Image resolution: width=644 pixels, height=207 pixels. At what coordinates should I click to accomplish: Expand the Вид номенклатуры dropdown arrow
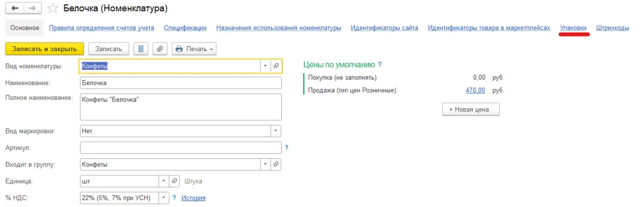click(x=265, y=66)
